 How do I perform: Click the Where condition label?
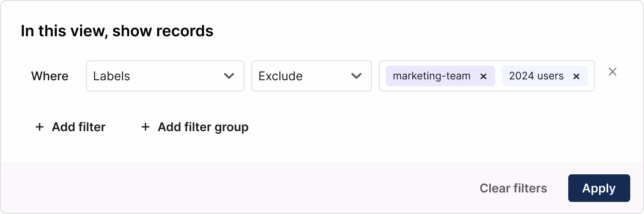(50, 76)
